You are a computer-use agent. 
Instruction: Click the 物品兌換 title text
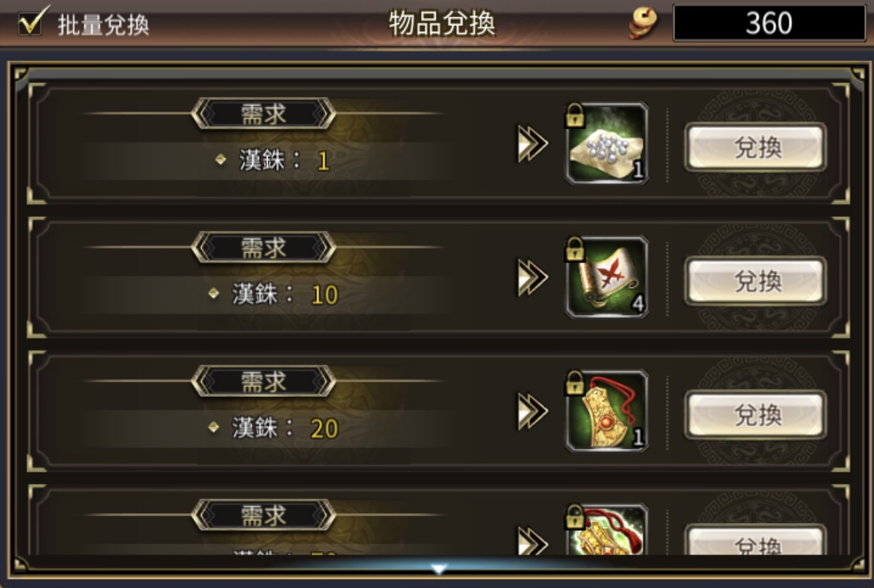tap(442, 24)
